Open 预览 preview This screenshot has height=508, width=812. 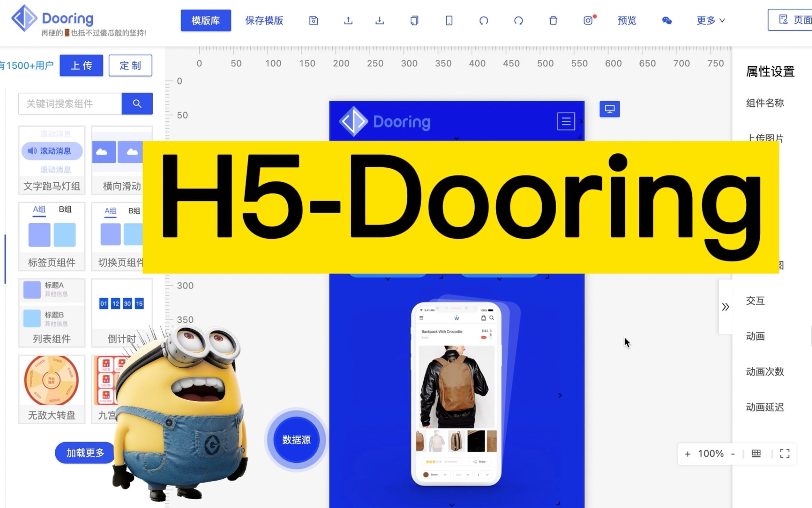click(x=627, y=20)
